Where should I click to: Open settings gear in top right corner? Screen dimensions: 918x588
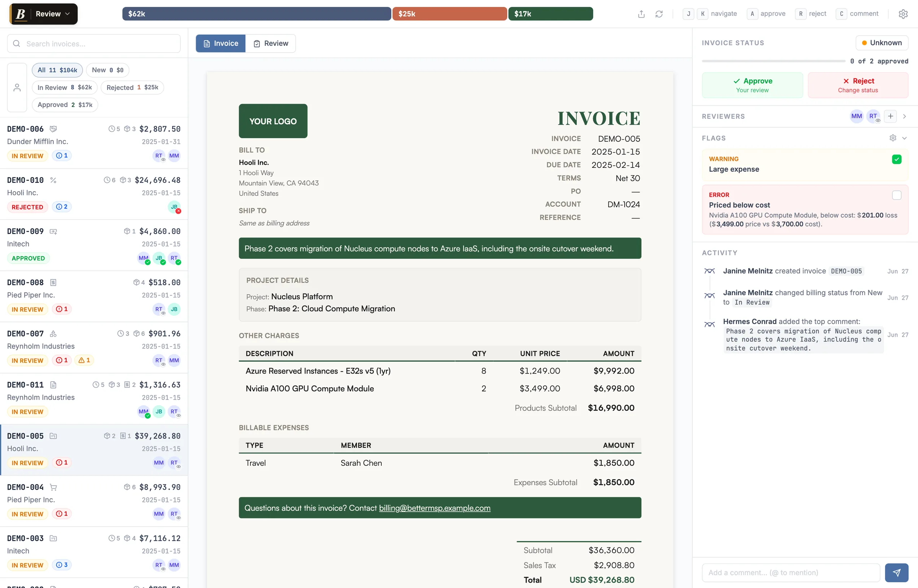(903, 14)
